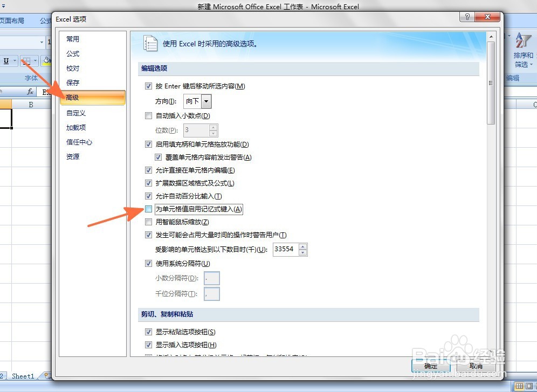Toggle 显示插入选项按钮 checkbox
Image resolution: width=537 pixels, height=392 pixels.
tap(148, 345)
